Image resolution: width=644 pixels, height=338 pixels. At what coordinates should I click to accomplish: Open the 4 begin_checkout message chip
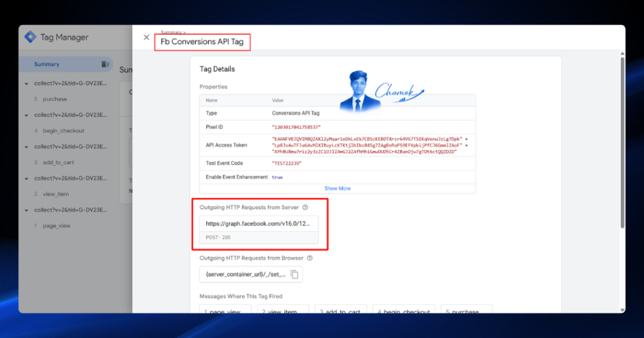[404, 310]
